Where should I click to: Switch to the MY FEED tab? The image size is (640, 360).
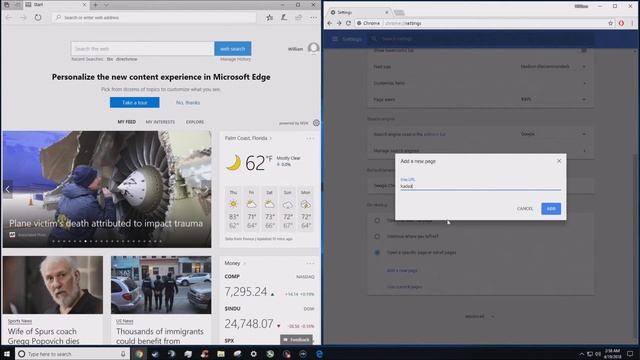coord(127,122)
